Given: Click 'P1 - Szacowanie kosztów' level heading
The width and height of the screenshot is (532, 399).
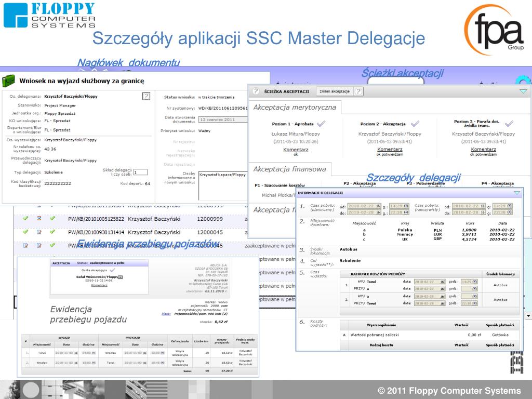Looking at the screenshot, I should click(x=280, y=185).
